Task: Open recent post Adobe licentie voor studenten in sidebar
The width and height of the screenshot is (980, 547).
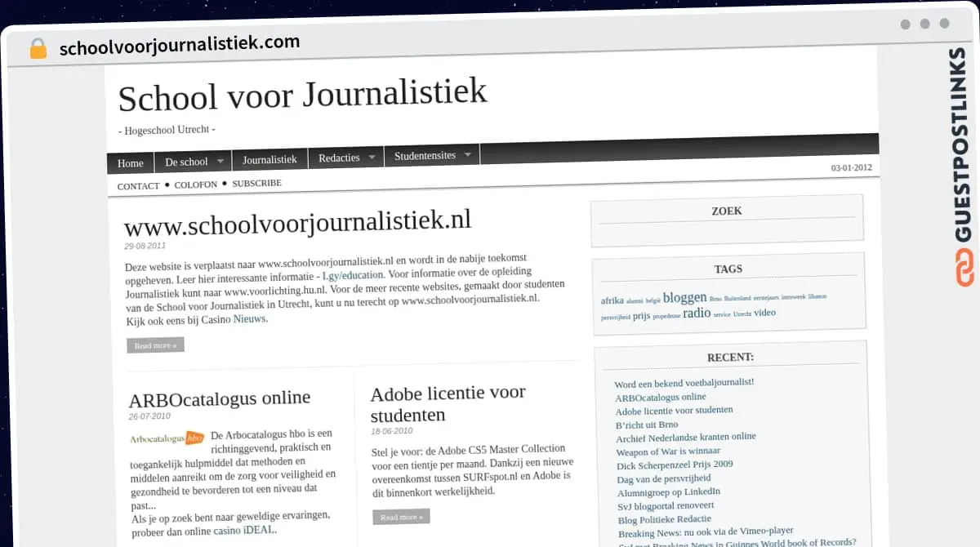Action: (674, 411)
